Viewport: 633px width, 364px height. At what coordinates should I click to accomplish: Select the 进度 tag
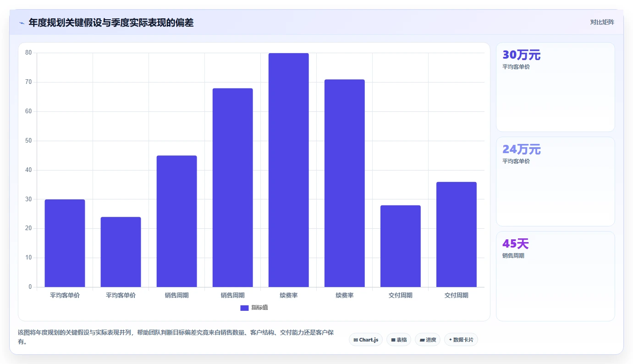[428, 340]
